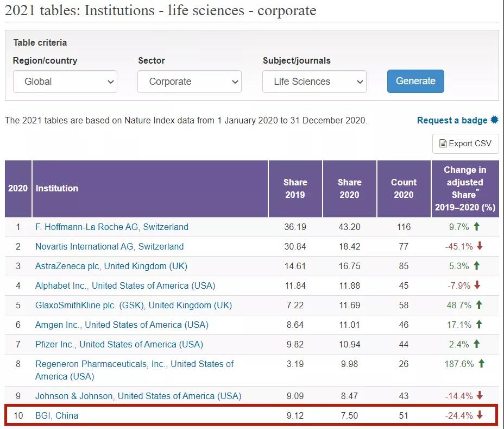The image size is (504, 429).
Task: Click the red down arrow beside -24.4%
Action: 480,415
